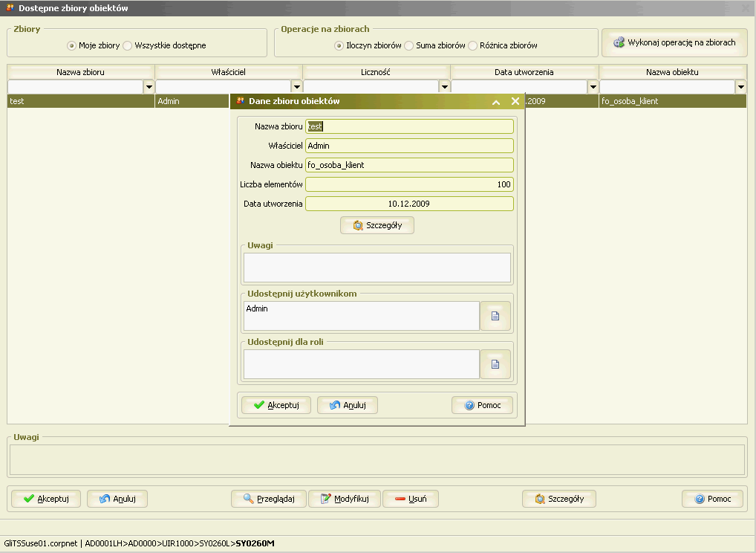The image size is (756, 553).
Task: Focus the Nazwa zbioru column filter field
Action: (x=76, y=87)
